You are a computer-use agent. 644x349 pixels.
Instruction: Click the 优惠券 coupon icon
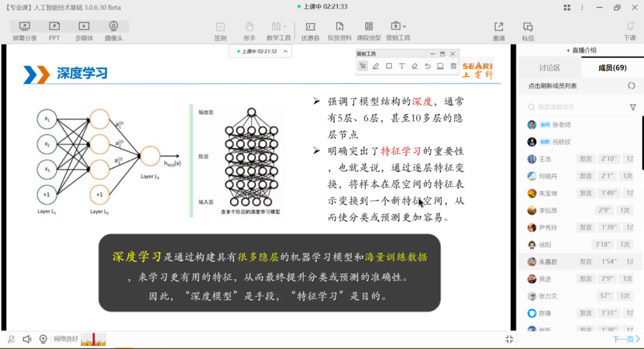[310, 31]
